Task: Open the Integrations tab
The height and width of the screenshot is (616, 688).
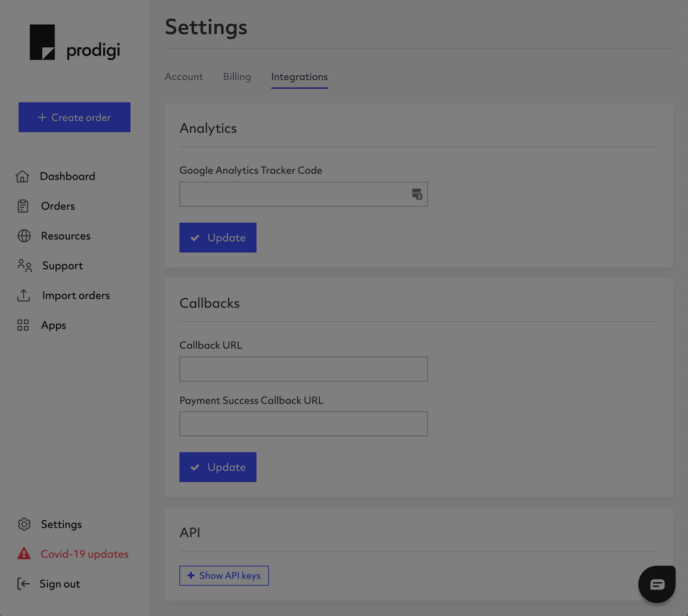Action: coord(299,77)
